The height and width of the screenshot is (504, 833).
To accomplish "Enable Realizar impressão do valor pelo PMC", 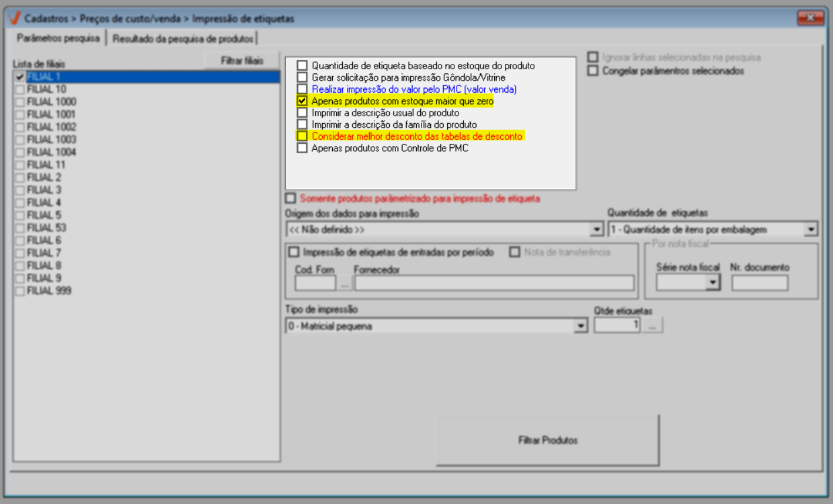I will (x=303, y=89).
